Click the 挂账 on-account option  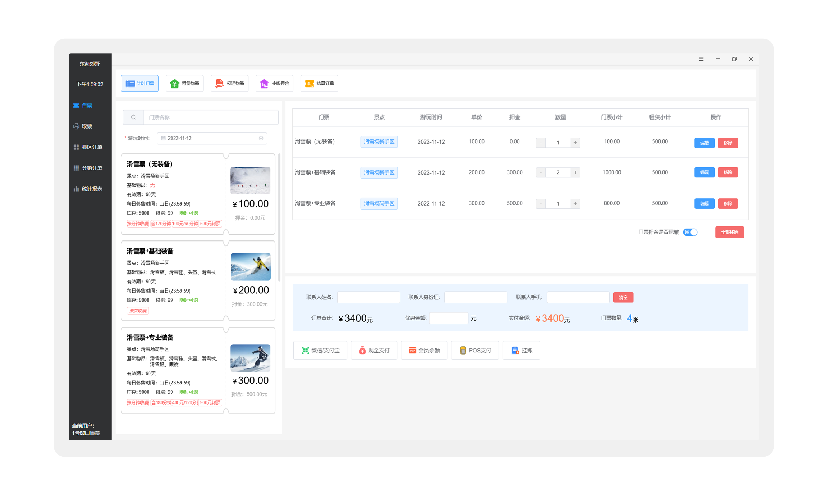point(521,350)
